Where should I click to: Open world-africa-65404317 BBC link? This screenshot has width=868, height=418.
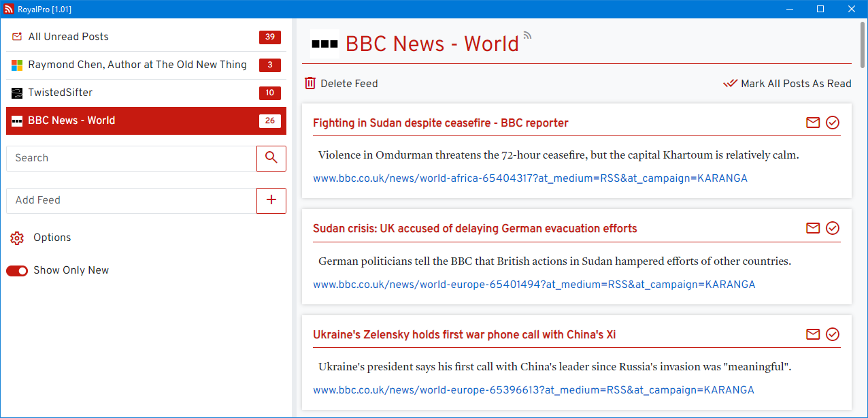click(530, 178)
